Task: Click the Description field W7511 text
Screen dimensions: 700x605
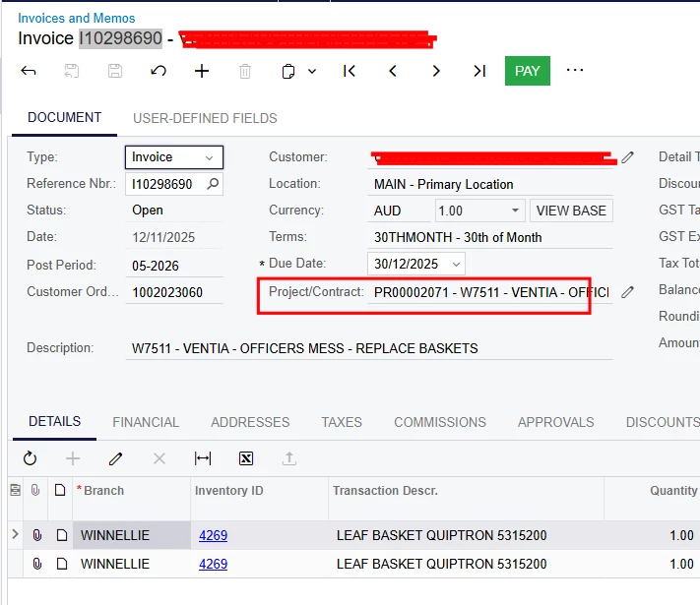Action: pos(369,348)
